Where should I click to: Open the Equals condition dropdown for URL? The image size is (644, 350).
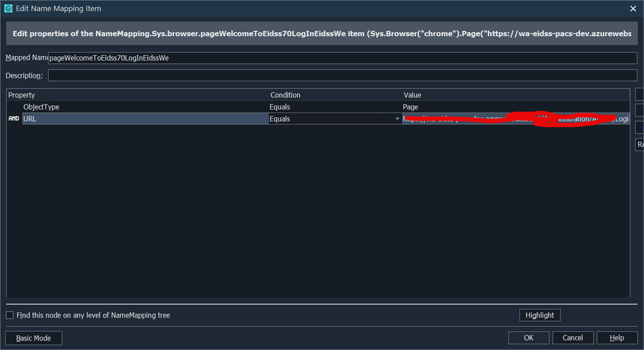397,119
